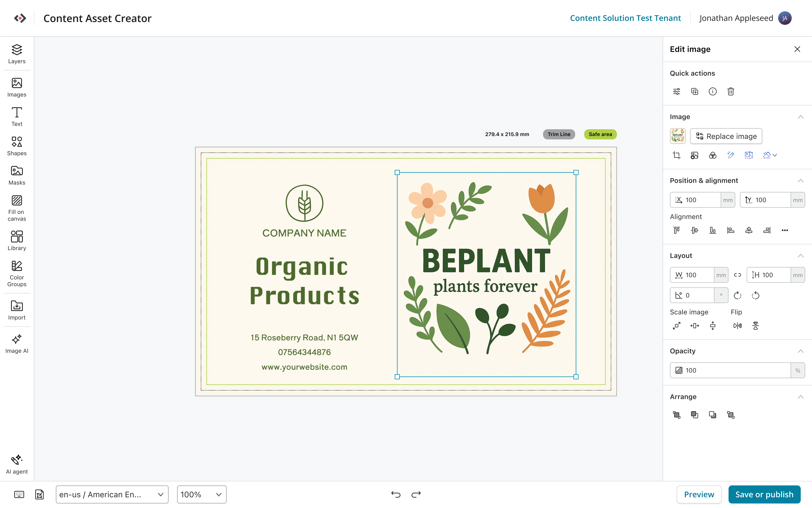
Task: Open the Shapes tool
Action: [17, 146]
